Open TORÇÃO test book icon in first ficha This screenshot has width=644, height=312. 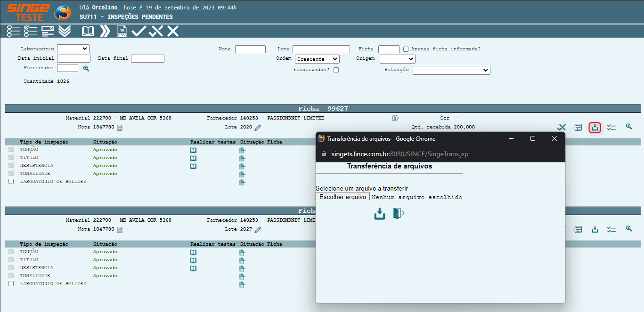point(193,150)
